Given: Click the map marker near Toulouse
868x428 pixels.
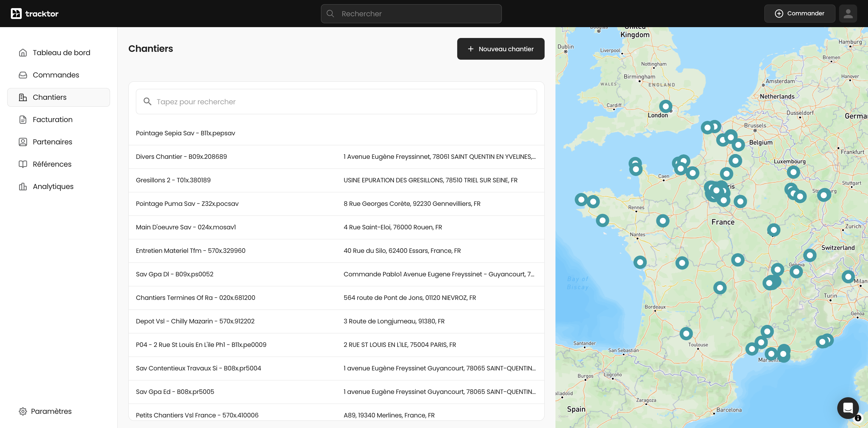Looking at the screenshot, I should 686,334.
